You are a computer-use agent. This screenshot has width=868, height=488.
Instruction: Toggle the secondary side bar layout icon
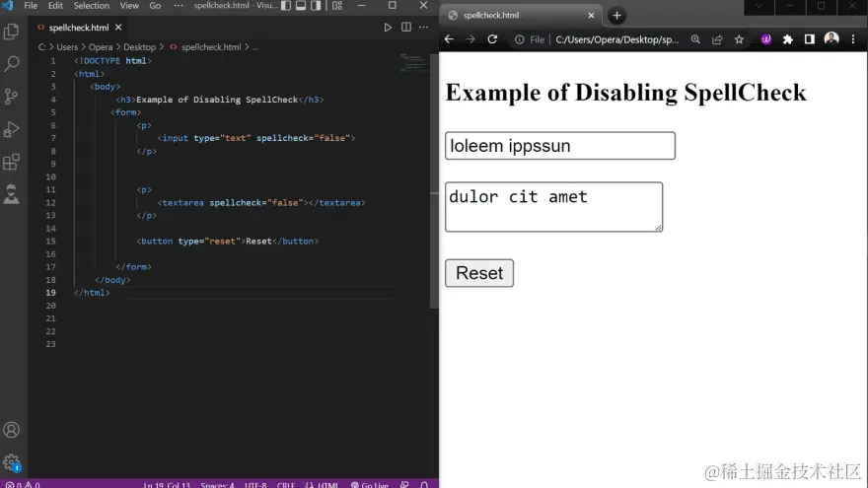point(316,6)
